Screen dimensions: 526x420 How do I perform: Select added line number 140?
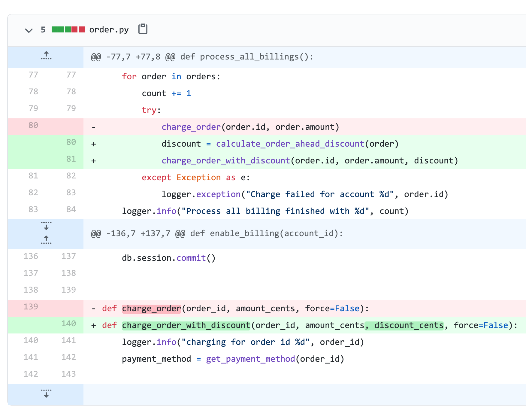[x=68, y=324]
